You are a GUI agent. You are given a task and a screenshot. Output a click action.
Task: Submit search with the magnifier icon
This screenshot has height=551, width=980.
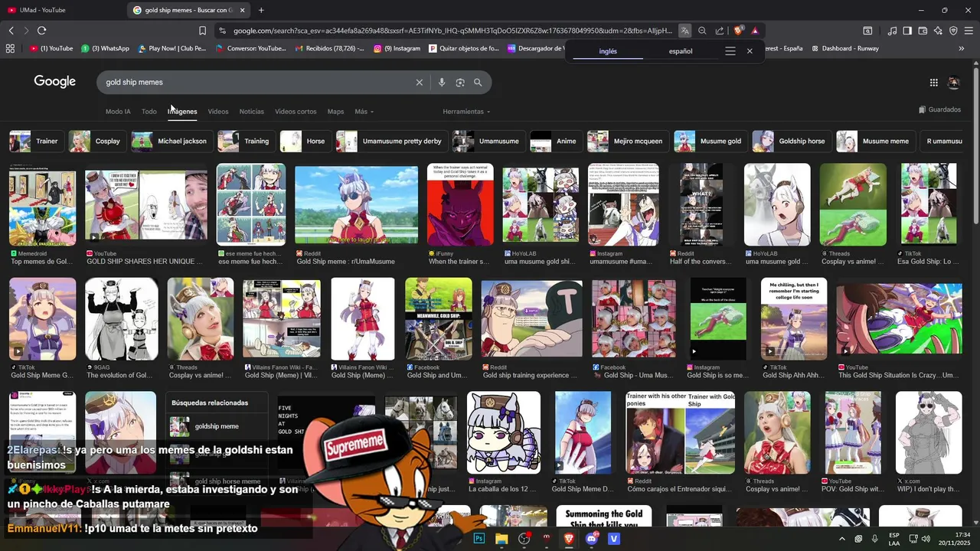[x=478, y=82]
